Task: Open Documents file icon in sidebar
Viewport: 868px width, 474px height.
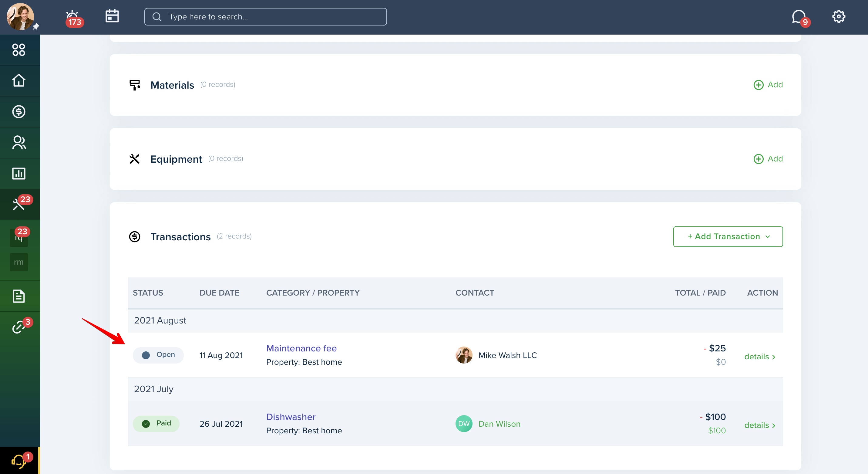Action: point(19,296)
